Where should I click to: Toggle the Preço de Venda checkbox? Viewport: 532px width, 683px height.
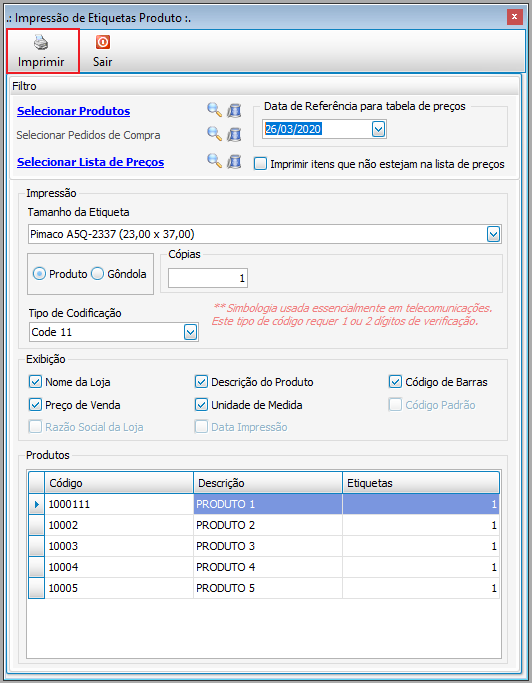[35, 405]
